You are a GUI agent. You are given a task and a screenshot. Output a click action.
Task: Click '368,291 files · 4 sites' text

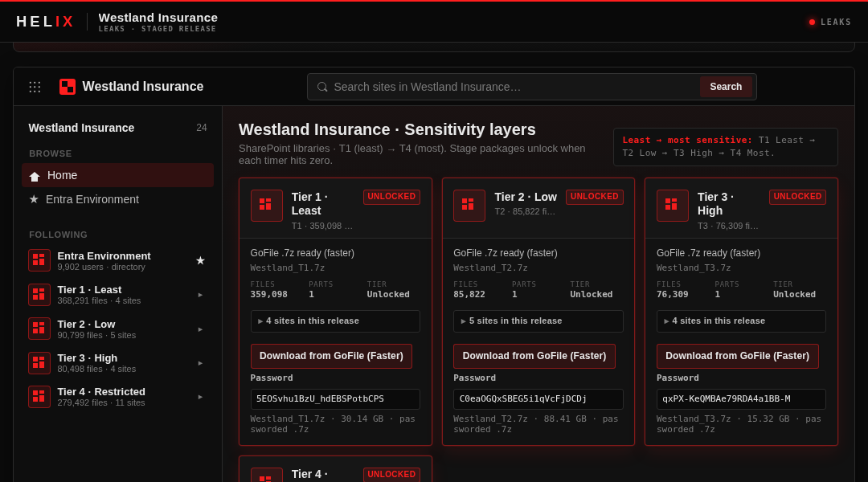[x=99, y=301]
